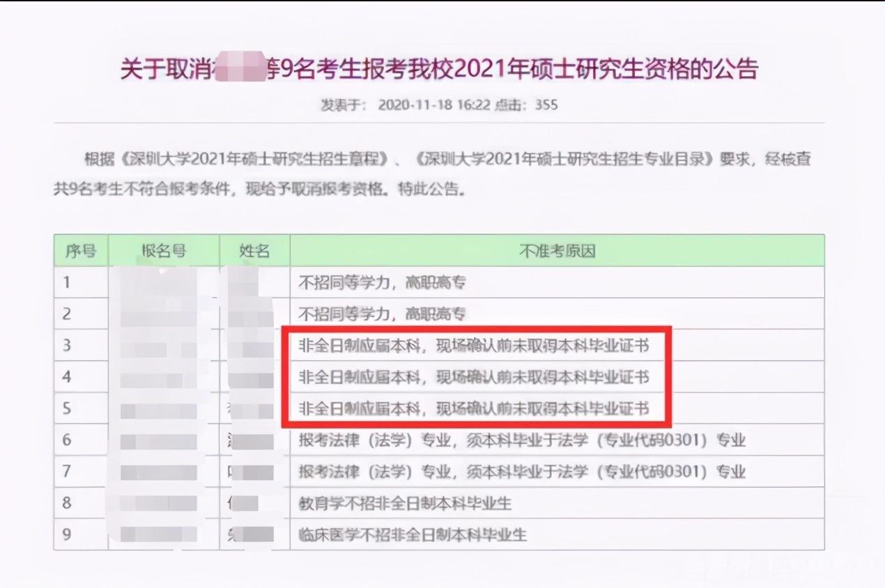The image size is (885, 588).
Task: Click row 3 inside the red highlighted box
Action: tap(474, 346)
